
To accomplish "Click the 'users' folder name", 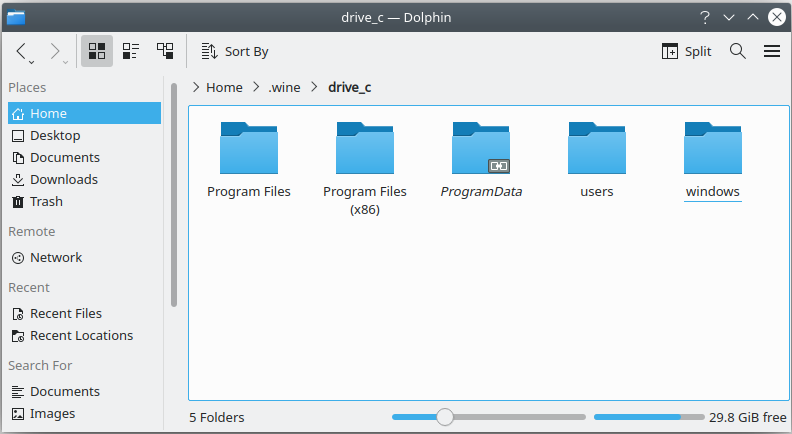I will point(597,191).
